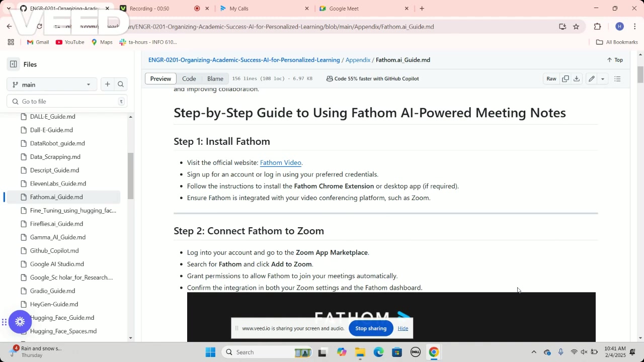Select Fireflies.ai_Guide.md in the file tree
Image resolution: width=644 pixels, height=362 pixels.
pyautogui.click(x=56, y=224)
